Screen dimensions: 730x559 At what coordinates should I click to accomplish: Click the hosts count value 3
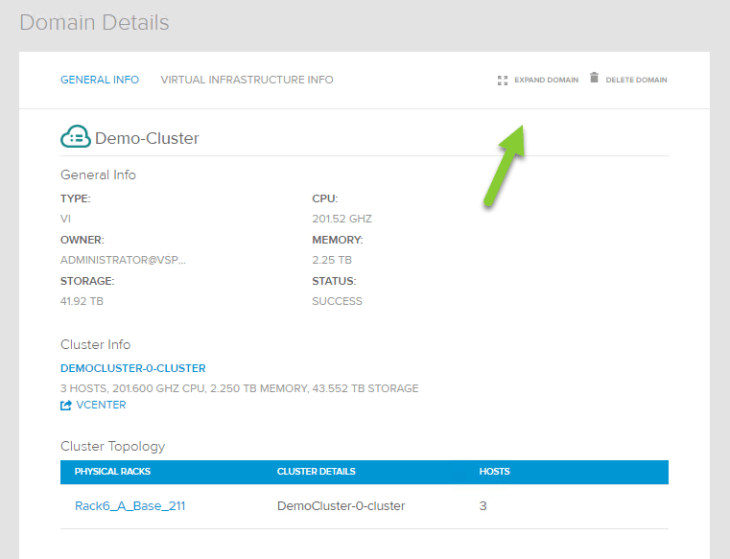click(x=483, y=506)
